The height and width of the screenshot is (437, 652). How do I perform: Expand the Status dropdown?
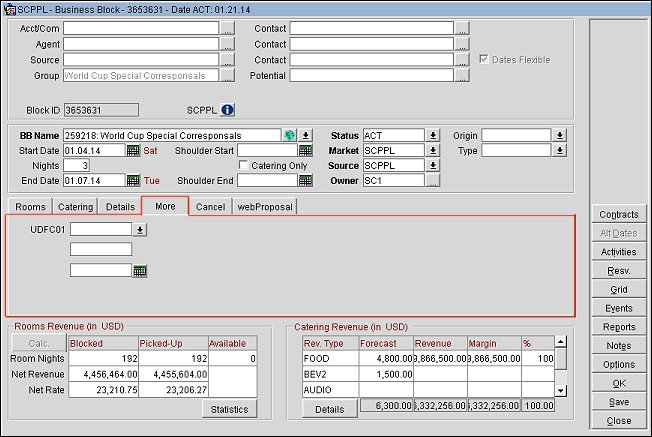[433, 135]
